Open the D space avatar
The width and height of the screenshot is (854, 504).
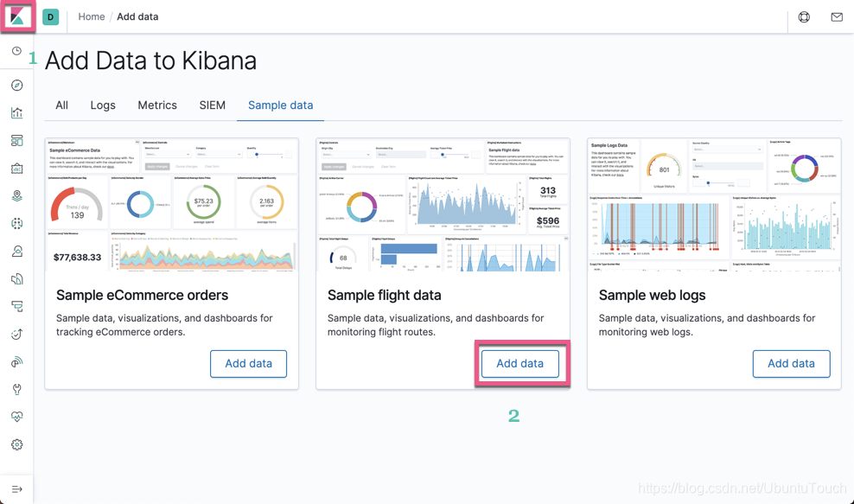pos(51,17)
